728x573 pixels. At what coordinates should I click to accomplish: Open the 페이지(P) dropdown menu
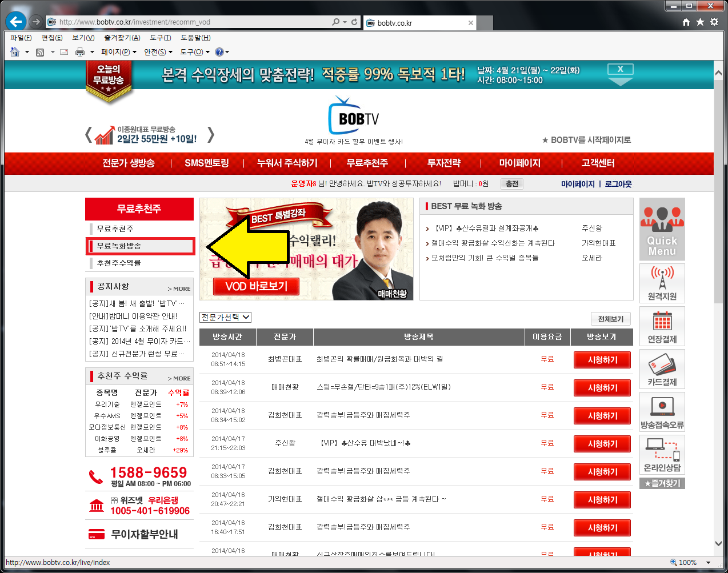119,52
